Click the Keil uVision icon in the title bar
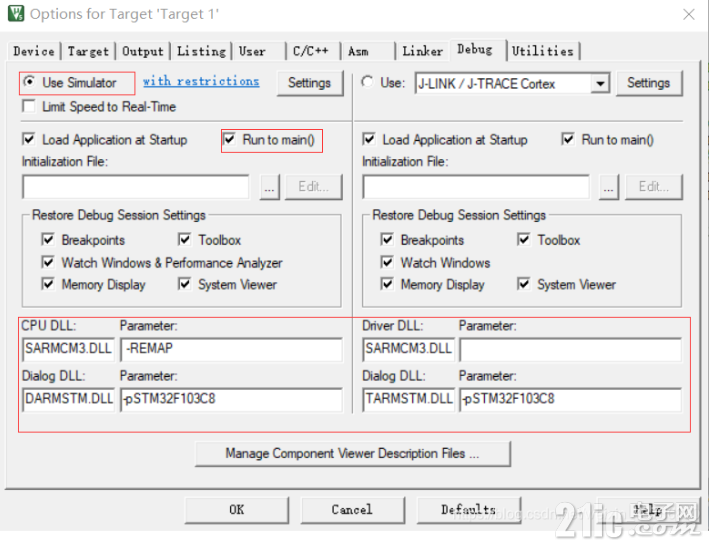This screenshot has width=709, height=545. [16, 13]
